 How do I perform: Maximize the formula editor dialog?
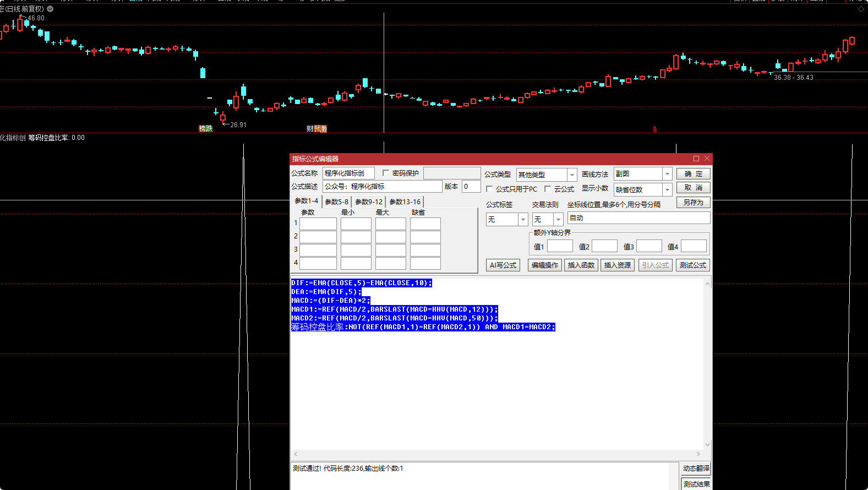696,159
